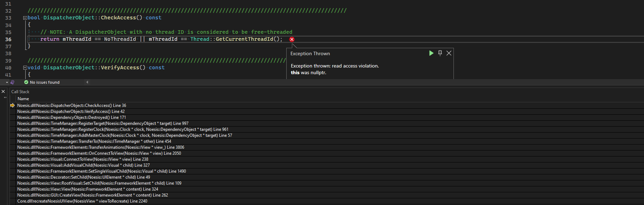The height and width of the screenshot is (205, 644).
Task: Click the yellow current-frame arrow in Call Stack
Action: [13, 105]
